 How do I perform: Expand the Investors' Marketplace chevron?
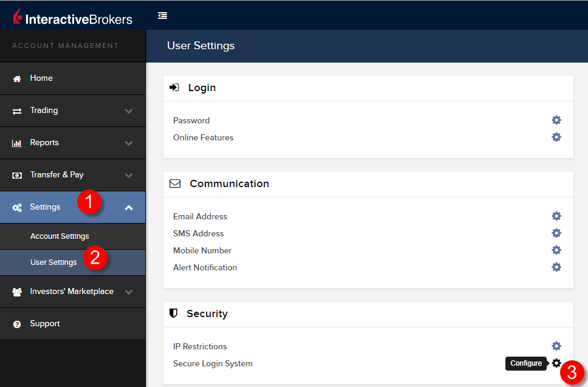129,292
